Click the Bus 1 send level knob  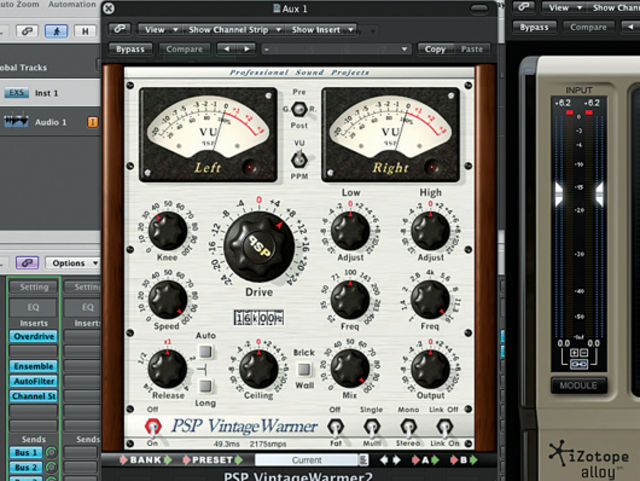51,452
